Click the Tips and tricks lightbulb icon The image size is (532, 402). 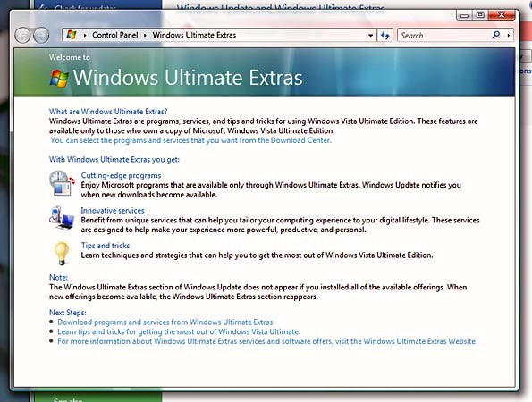tap(62, 253)
